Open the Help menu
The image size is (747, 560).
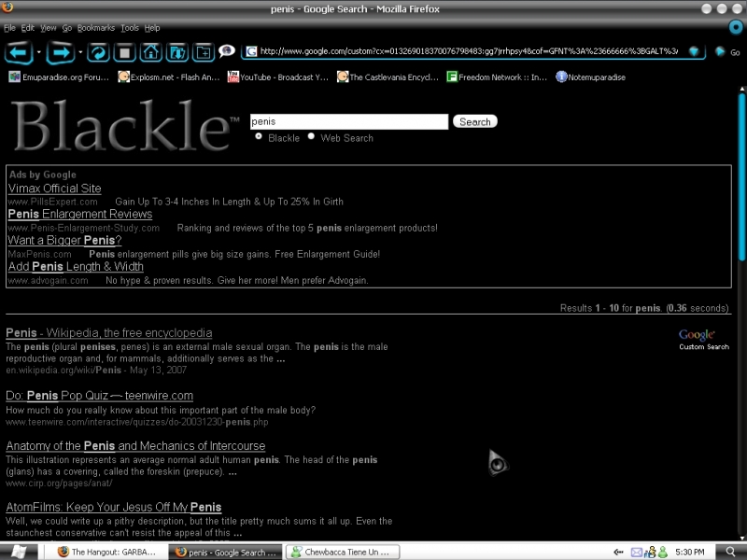tap(152, 28)
